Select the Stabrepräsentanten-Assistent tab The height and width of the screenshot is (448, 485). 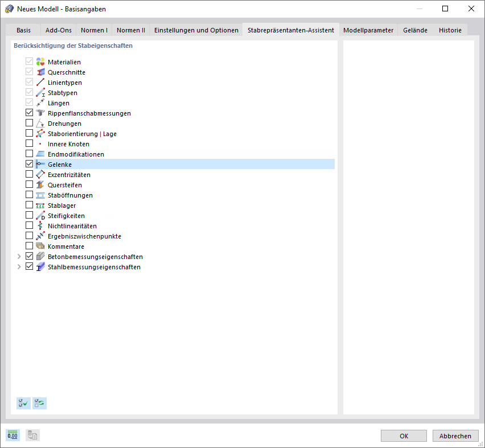pyautogui.click(x=291, y=30)
